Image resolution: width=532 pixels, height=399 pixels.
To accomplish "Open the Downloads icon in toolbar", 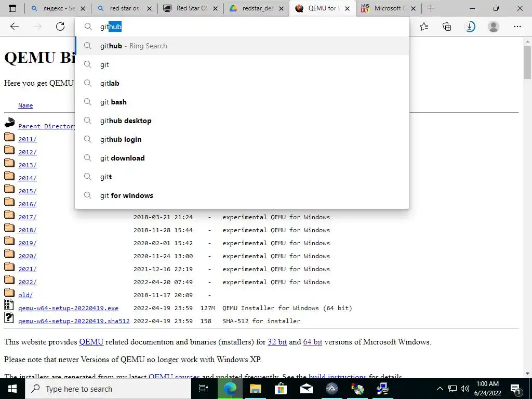I will tap(470, 26).
